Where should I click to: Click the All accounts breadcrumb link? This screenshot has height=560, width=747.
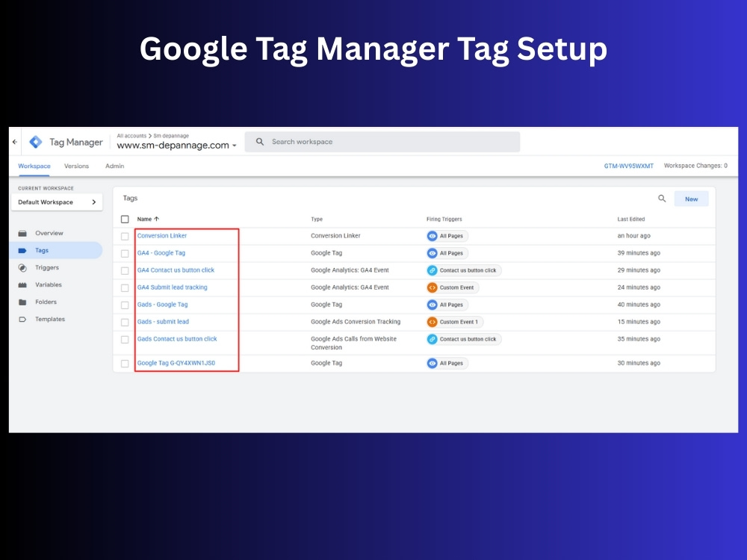click(x=131, y=136)
